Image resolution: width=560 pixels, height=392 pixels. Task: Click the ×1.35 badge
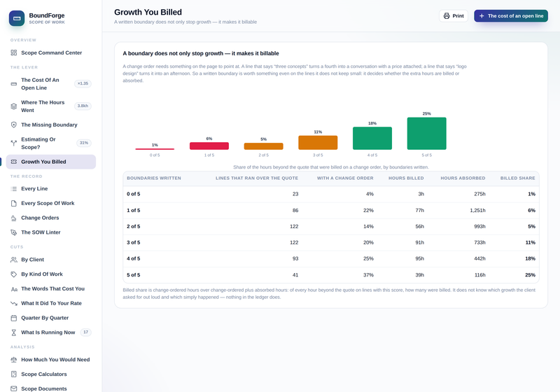(83, 84)
